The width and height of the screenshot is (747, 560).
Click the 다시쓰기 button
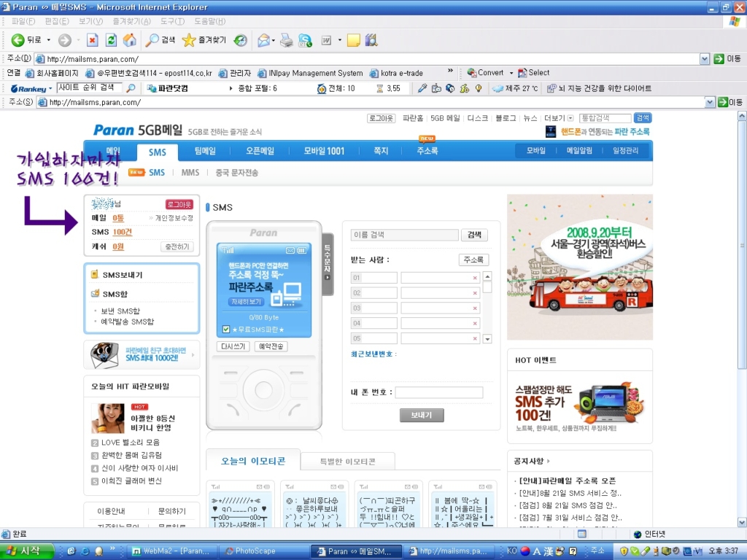tap(233, 346)
